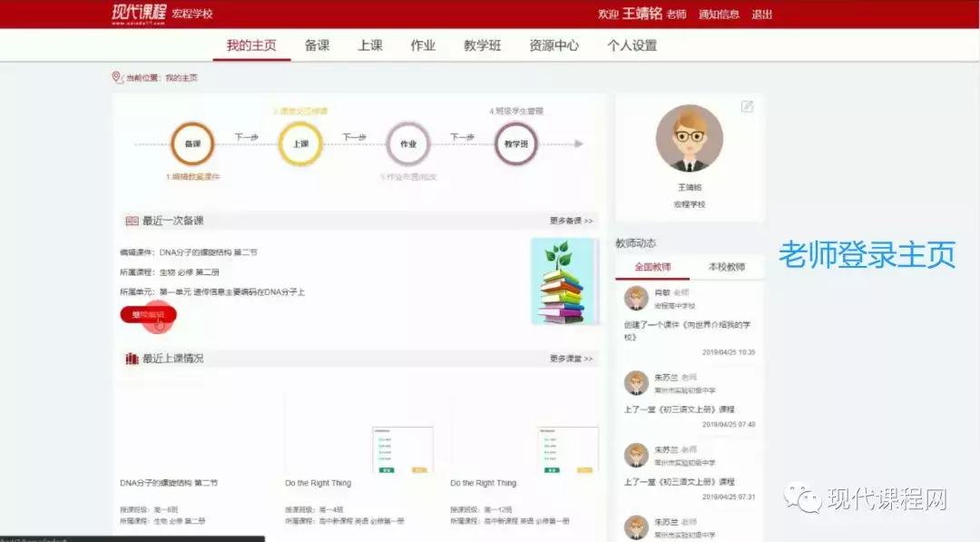The width and height of the screenshot is (980, 542).
Task: Switch to the 我的主页 navigation tab
Action: (x=251, y=44)
